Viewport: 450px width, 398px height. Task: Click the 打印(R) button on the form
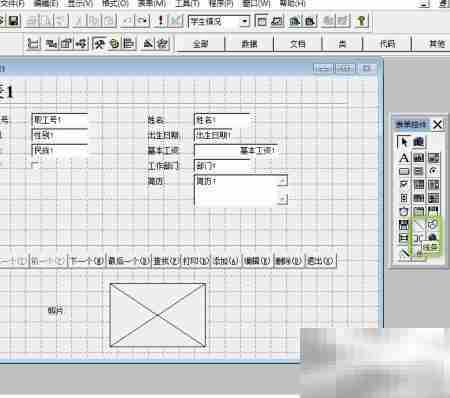coord(195,261)
